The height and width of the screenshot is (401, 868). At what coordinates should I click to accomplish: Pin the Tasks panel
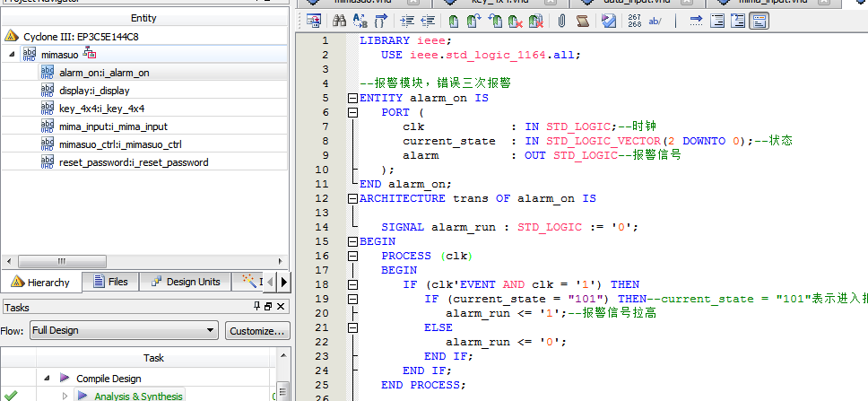coord(256,306)
